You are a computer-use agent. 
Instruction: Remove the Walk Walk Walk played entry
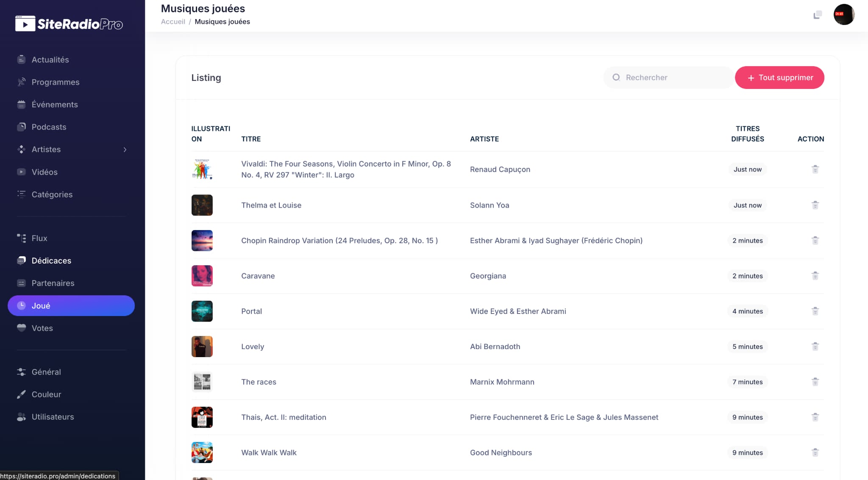(x=815, y=452)
